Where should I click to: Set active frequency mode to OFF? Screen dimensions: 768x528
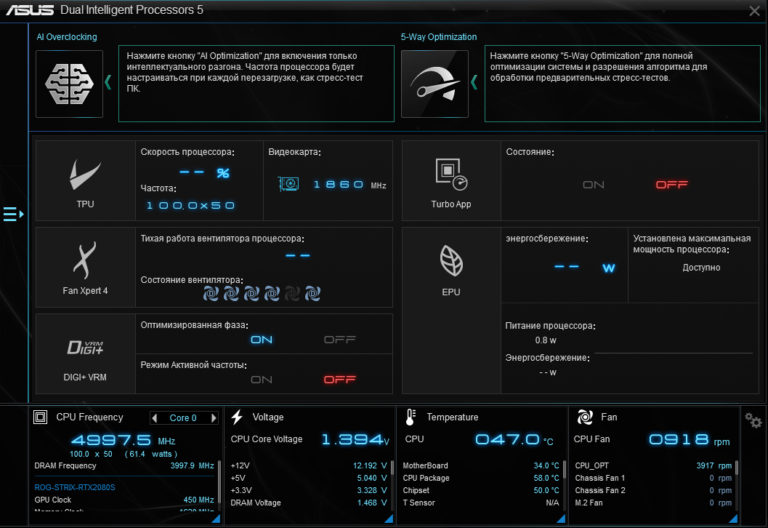click(339, 380)
